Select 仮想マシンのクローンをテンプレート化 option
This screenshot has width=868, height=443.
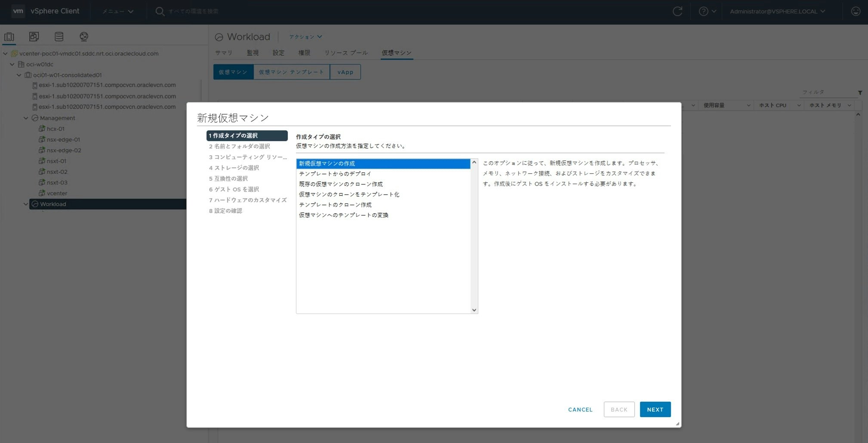383,194
